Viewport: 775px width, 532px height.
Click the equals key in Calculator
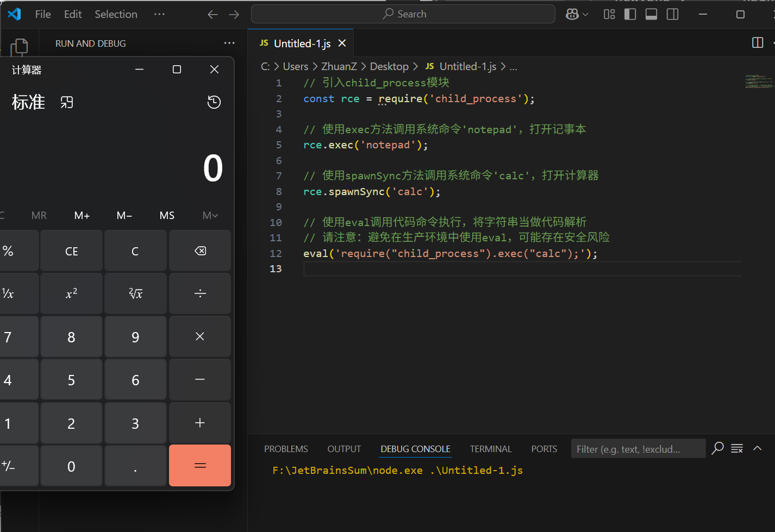(200, 466)
